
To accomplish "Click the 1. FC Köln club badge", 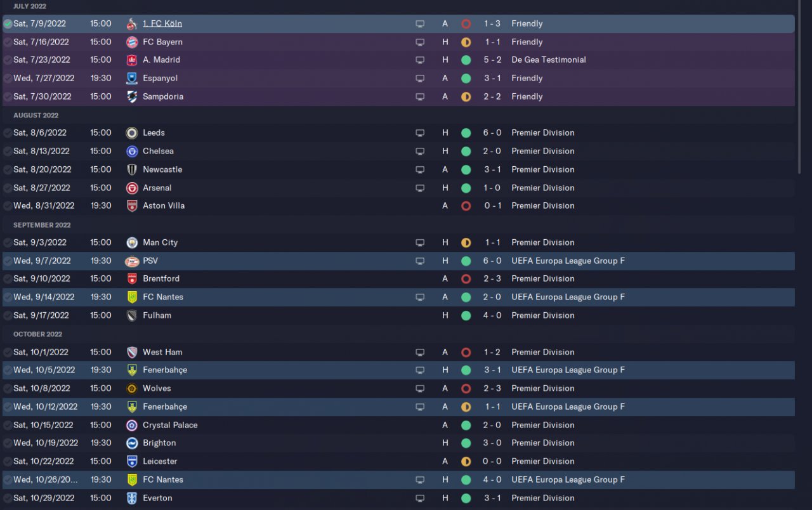I will [x=132, y=24].
